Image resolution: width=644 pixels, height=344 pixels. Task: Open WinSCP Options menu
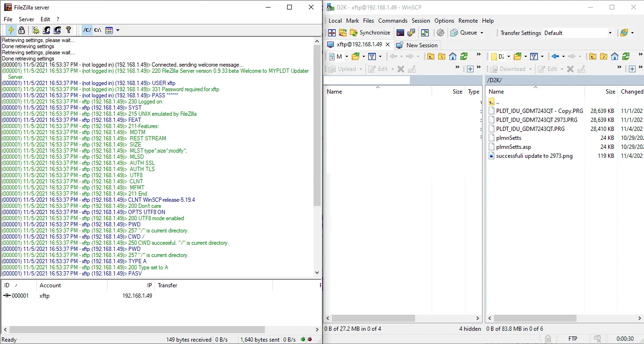(x=444, y=21)
